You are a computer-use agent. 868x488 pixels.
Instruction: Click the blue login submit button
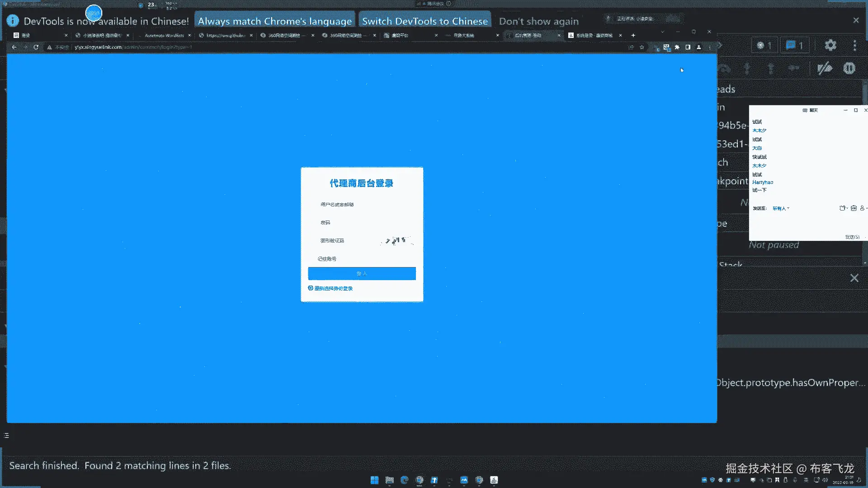point(362,273)
